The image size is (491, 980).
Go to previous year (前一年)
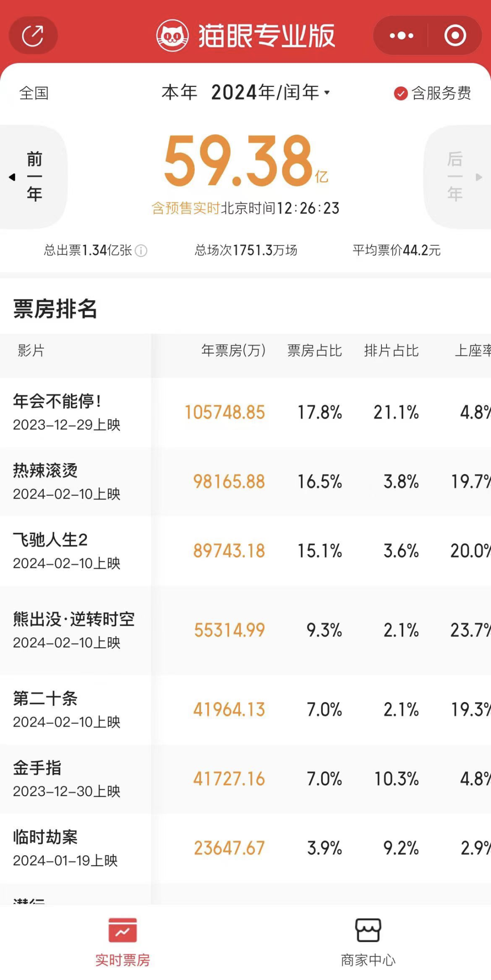pyautogui.click(x=33, y=177)
